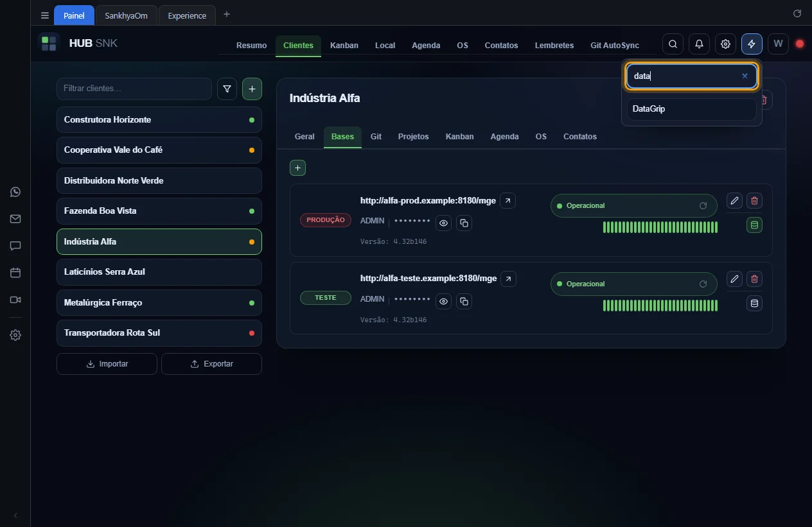Refresh the status of the PRODUÇÃO base

[x=703, y=206]
